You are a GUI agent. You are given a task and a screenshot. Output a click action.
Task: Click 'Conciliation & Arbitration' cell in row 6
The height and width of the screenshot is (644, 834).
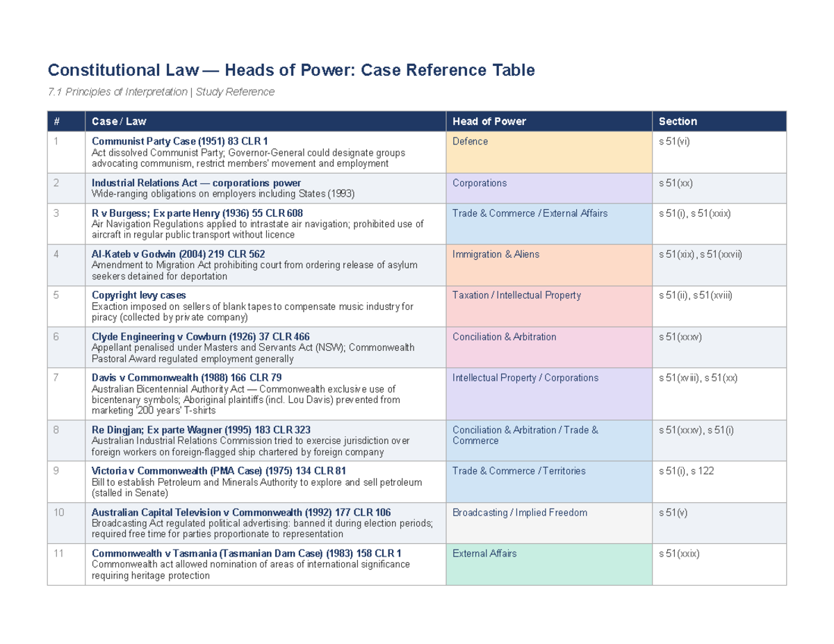click(549, 347)
